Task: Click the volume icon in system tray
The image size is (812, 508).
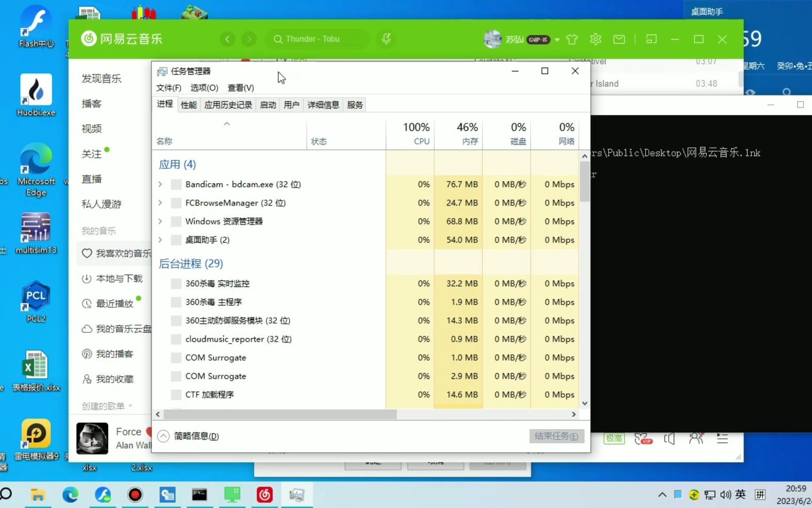Action: click(x=726, y=494)
